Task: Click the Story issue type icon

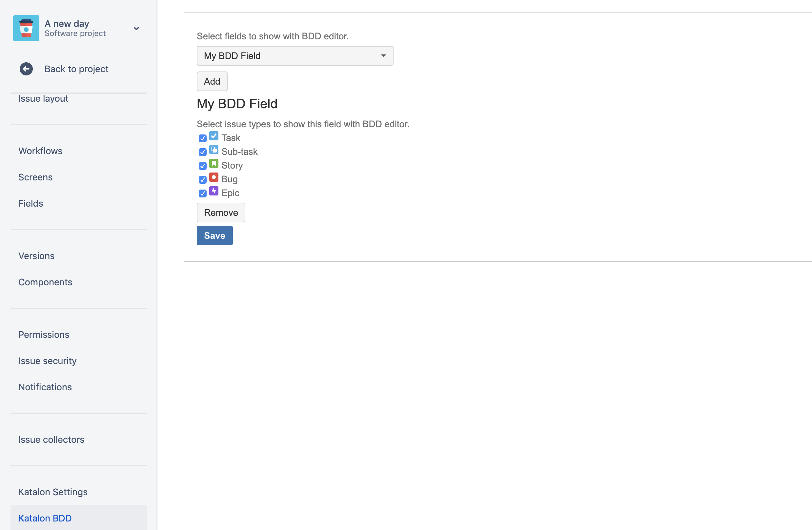Action: (x=213, y=164)
